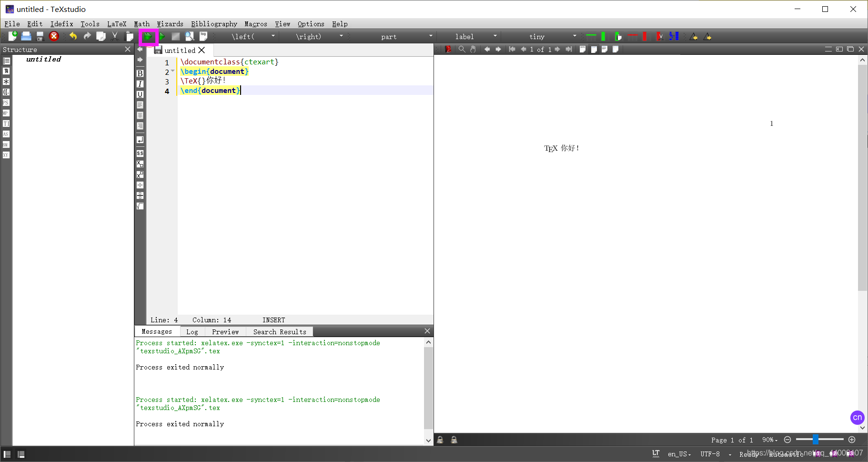Open the TI TikZ panel in the sidebar
868x462 pixels.
6,123
